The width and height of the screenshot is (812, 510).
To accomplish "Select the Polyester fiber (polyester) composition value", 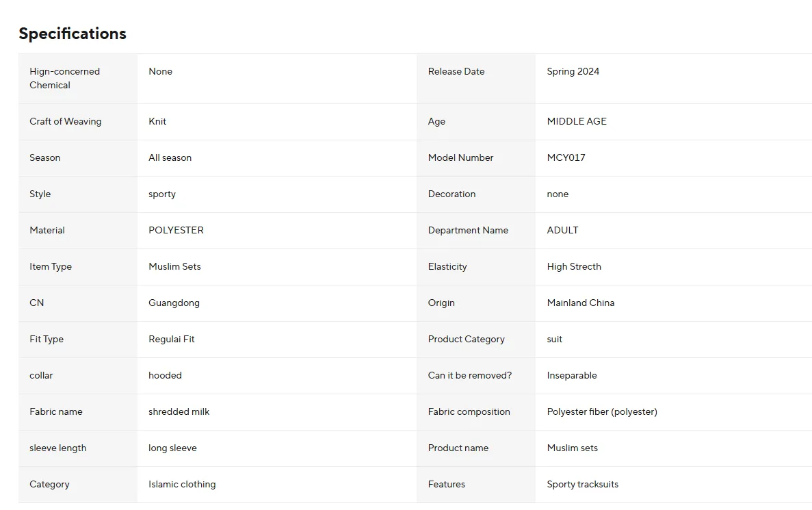I will click(602, 411).
